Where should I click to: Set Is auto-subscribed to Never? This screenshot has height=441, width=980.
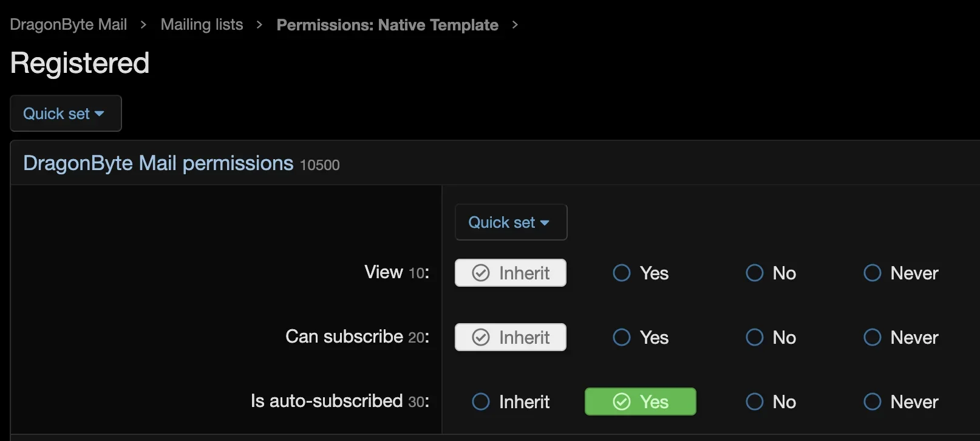(x=900, y=402)
